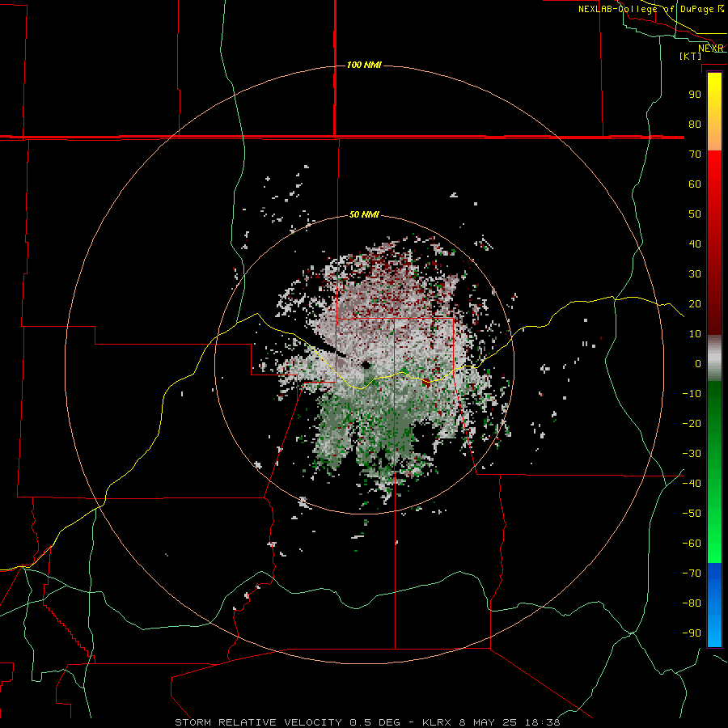Click the -80 value on velocity scale

(x=692, y=603)
